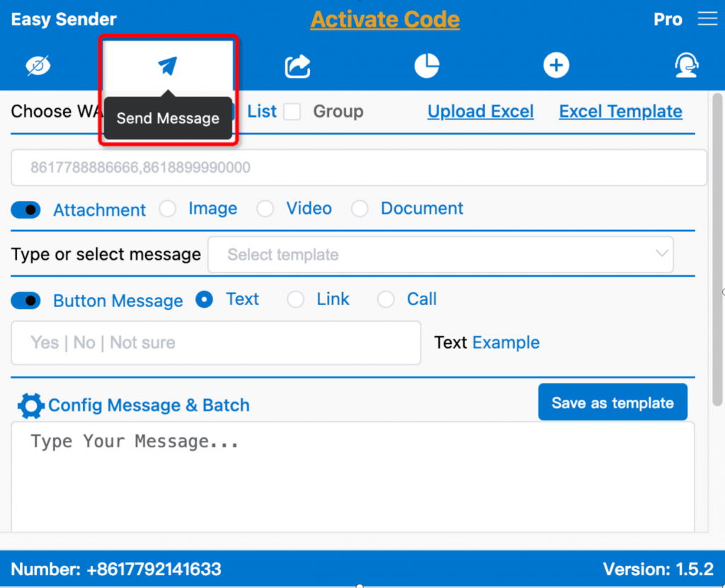Open the Select template dropdown
Viewport: 725px width, 588px height.
440,255
